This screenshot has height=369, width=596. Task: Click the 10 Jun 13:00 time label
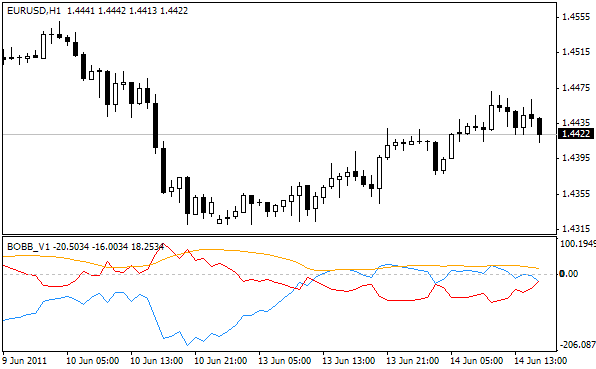click(157, 360)
